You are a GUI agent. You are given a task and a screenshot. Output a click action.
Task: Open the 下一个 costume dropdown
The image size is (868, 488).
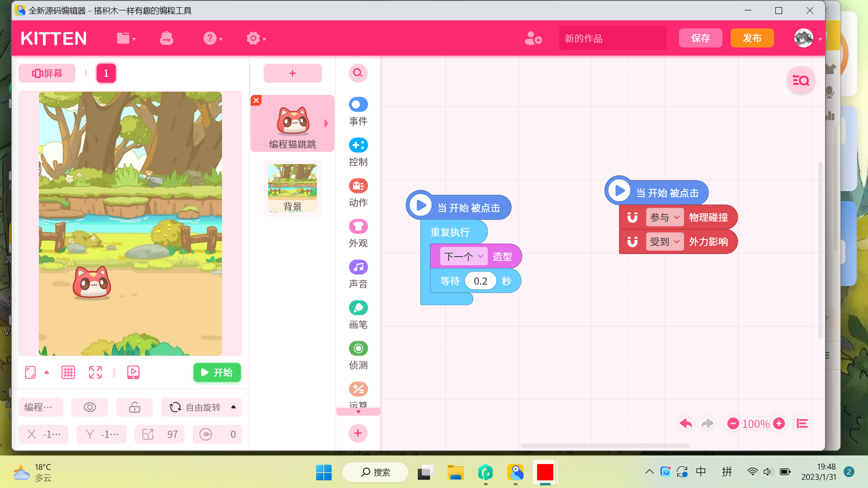[464, 257]
